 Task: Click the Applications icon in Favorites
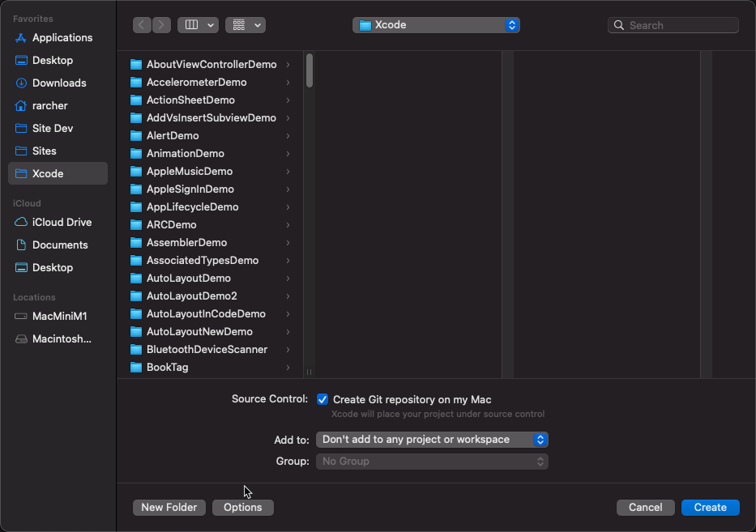click(21, 38)
